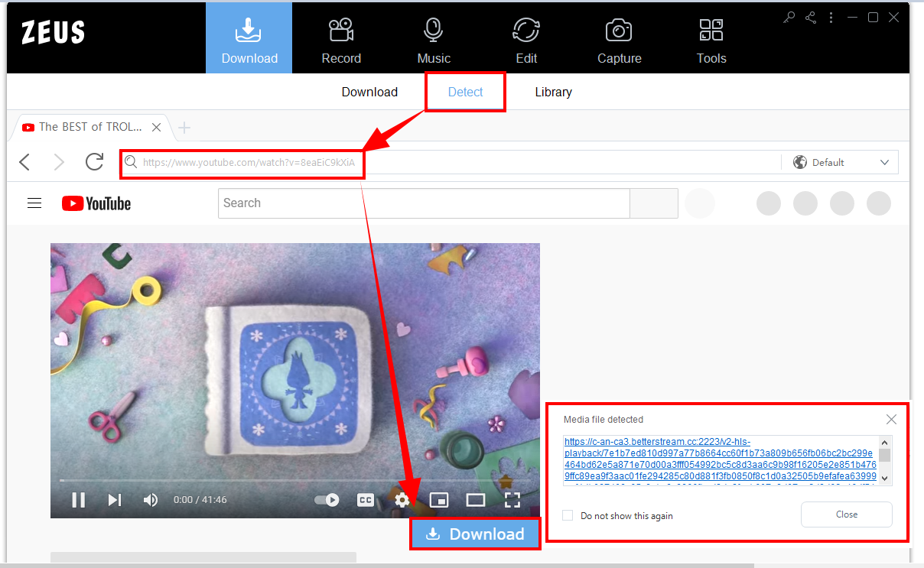The image size is (924, 568).
Task: Switch to theater mode
Action: [476, 500]
